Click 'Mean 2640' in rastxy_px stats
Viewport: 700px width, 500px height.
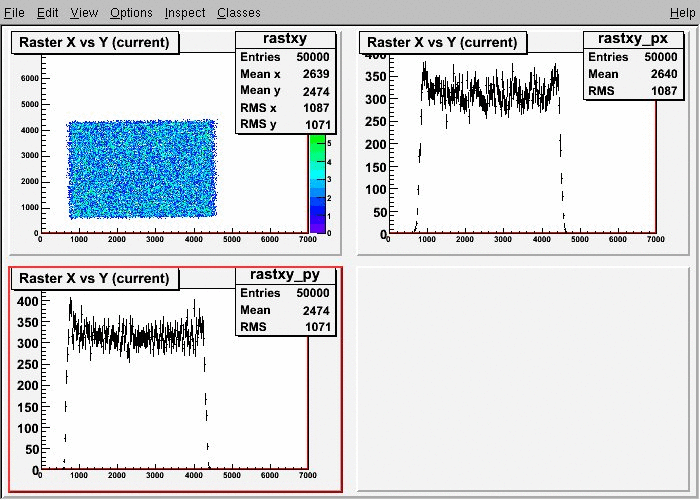633,74
